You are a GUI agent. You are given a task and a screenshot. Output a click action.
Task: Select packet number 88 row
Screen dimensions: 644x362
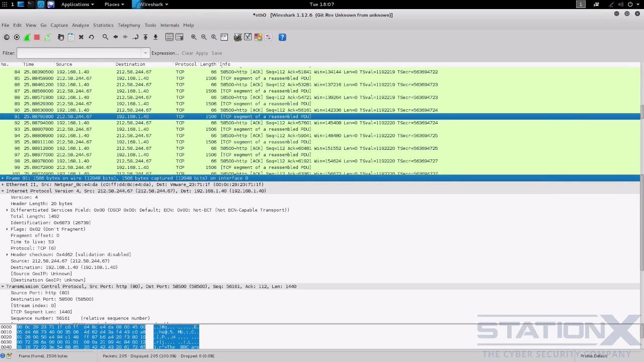pos(320,98)
